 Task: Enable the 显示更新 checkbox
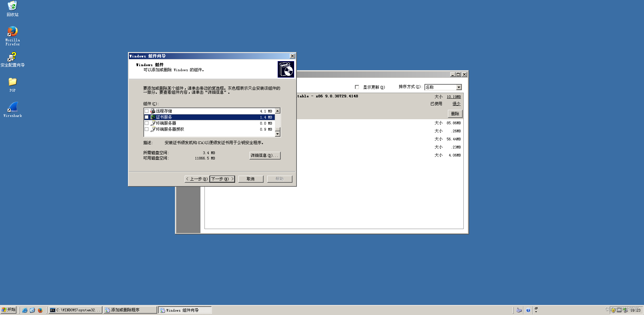[357, 87]
